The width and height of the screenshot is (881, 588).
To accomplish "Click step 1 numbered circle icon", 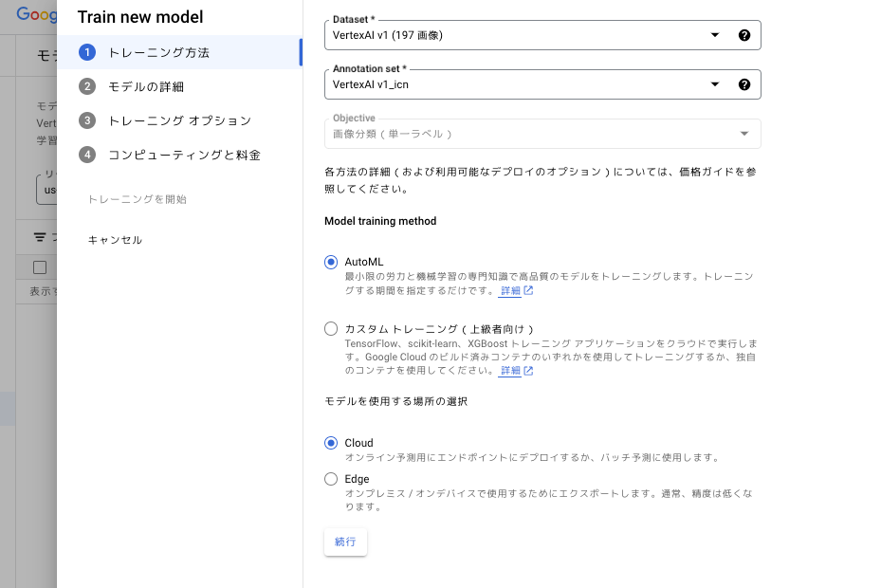I will tap(87, 52).
